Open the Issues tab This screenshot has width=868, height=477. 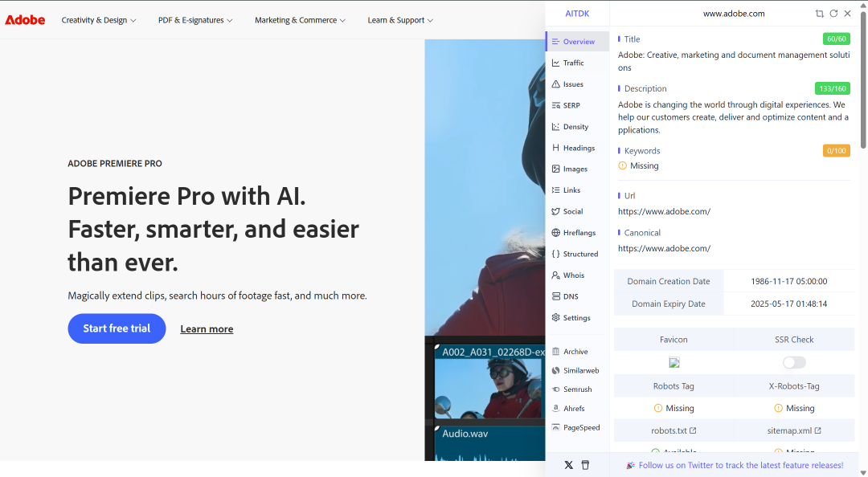(x=577, y=84)
